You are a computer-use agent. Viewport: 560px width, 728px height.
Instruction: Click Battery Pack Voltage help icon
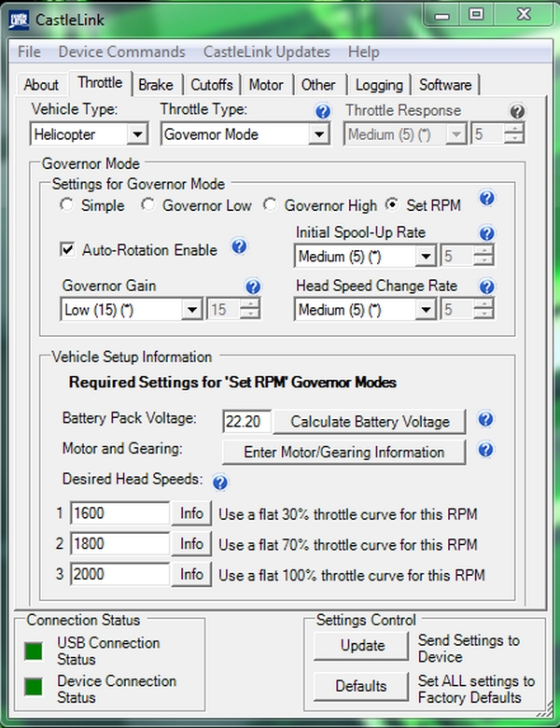(x=485, y=419)
